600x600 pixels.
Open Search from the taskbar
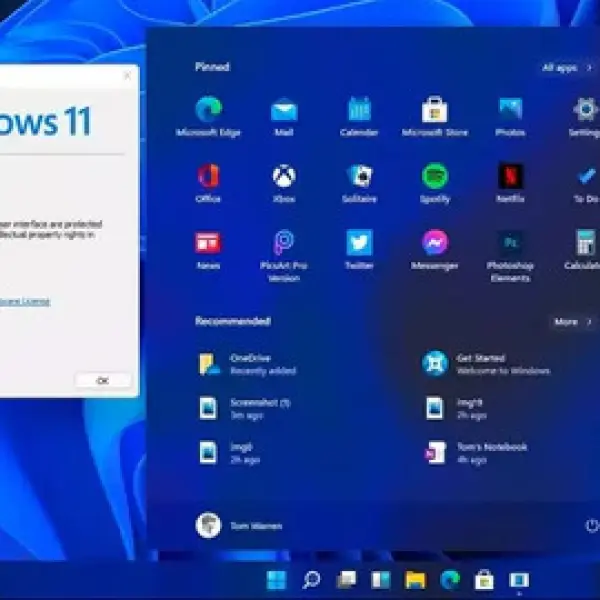(311, 580)
